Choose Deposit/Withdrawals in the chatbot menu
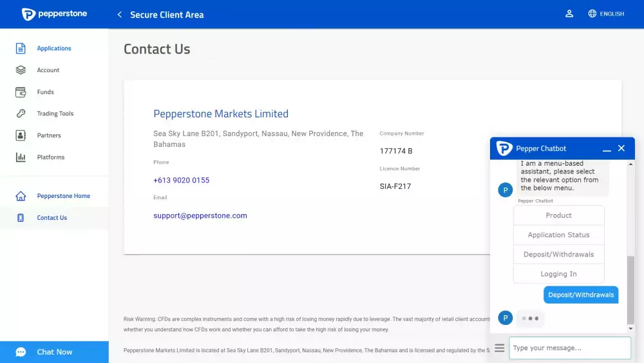This screenshot has width=644, height=363. click(x=558, y=255)
